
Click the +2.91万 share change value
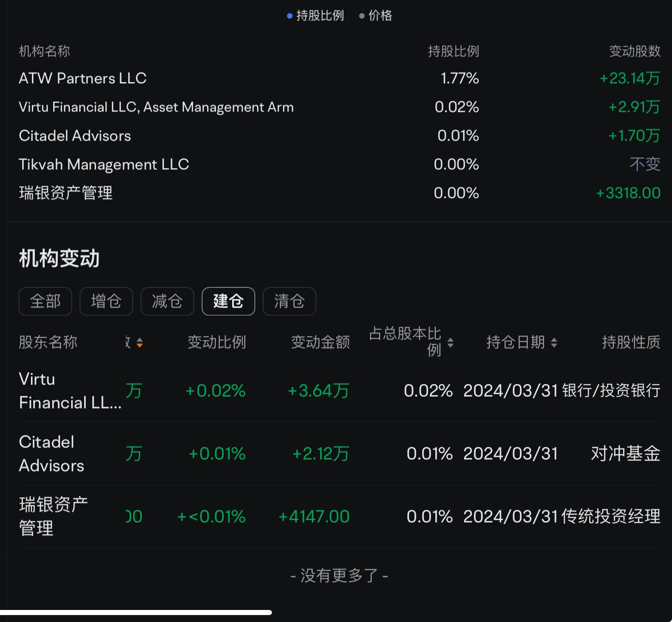634,107
